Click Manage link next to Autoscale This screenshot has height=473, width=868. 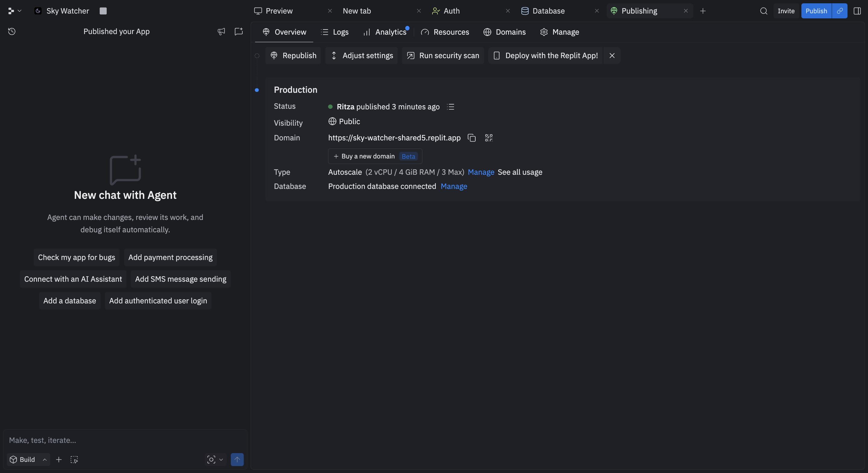click(481, 172)
